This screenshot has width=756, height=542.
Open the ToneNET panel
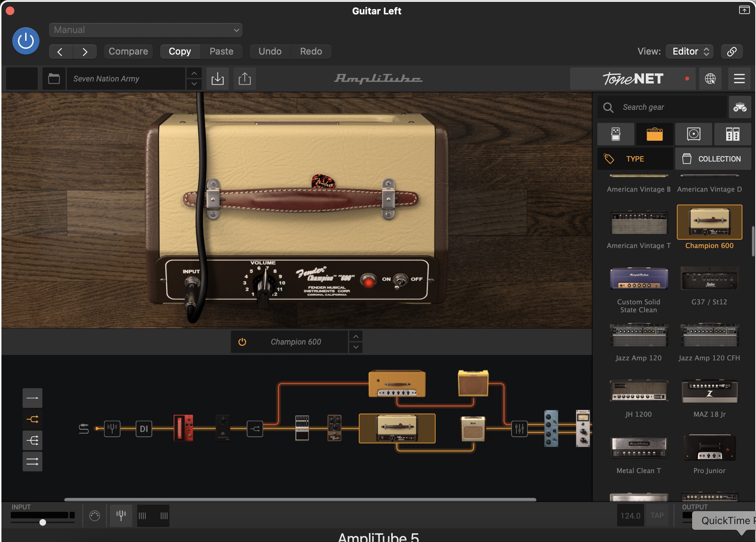pos(633,79)
